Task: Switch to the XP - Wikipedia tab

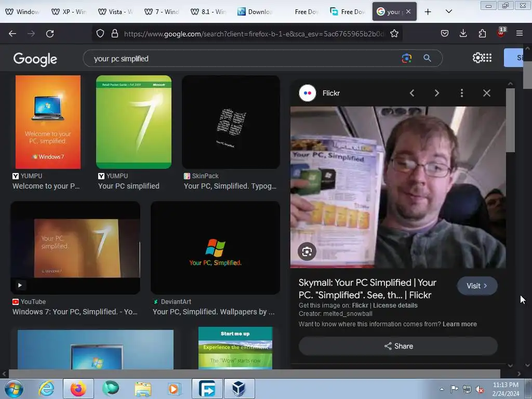Action: pyautogui.click(x=69, y=11)
